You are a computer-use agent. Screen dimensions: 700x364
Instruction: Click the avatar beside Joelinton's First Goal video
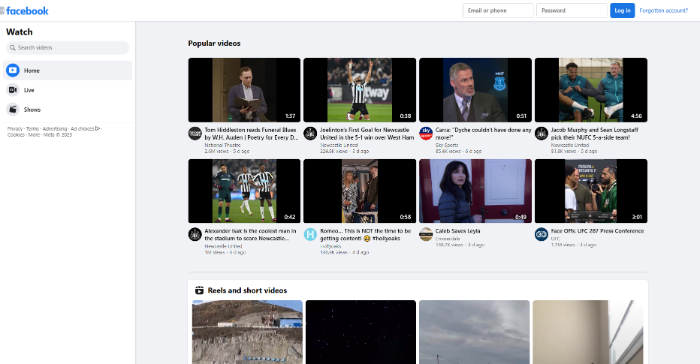pyautogui.click(x=310, y=133)
